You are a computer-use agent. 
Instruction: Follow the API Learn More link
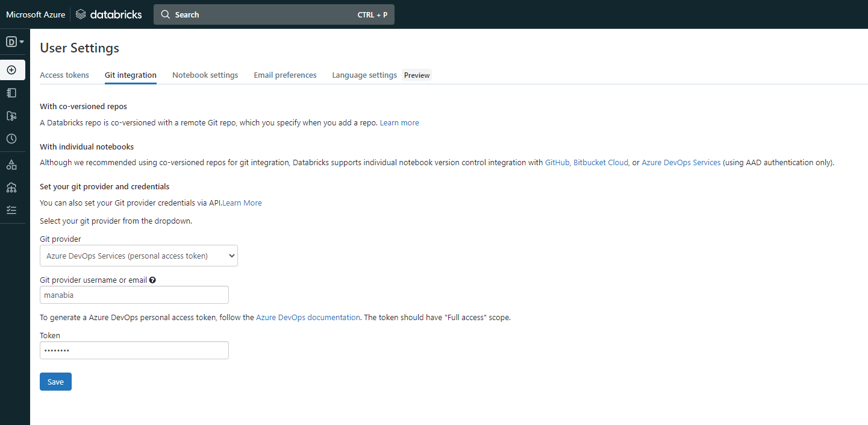pyautogui.click(x=242, y=203)
